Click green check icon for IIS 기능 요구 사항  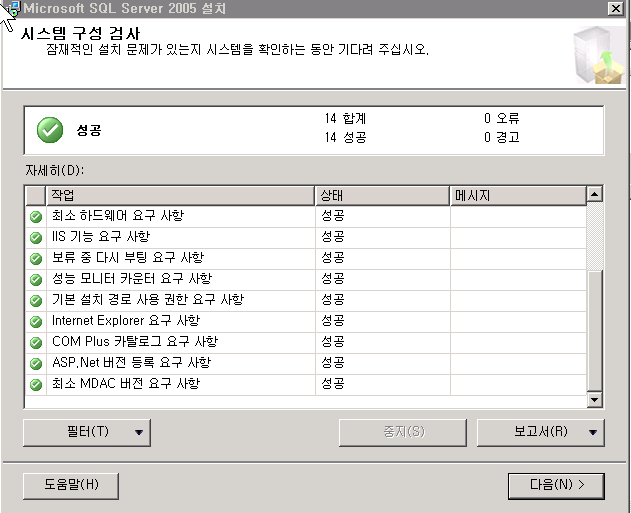point(36,238)
